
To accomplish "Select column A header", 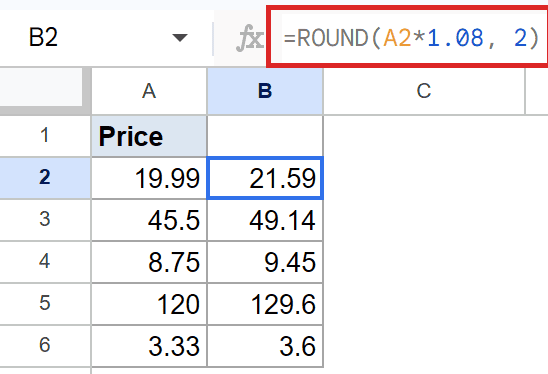I will click(x=149, y=91).
